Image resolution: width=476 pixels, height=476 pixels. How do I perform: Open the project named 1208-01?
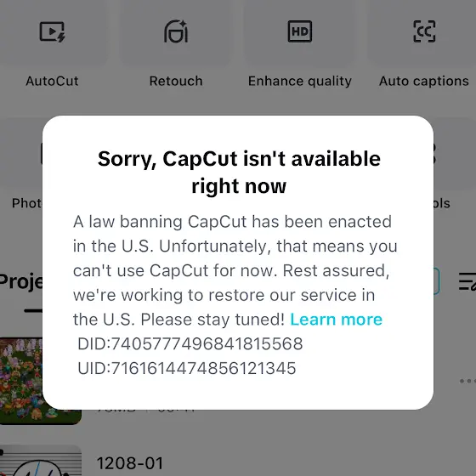(x=130, y=463)
